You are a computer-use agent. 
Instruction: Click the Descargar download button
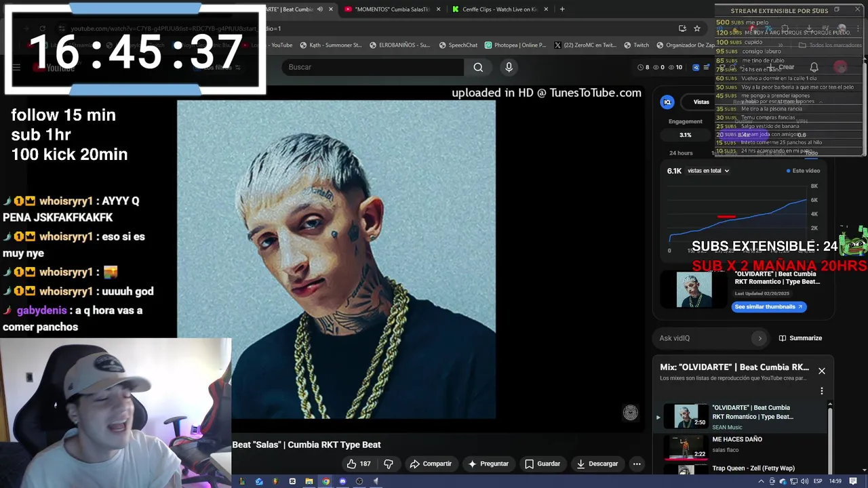pos(597,464)
